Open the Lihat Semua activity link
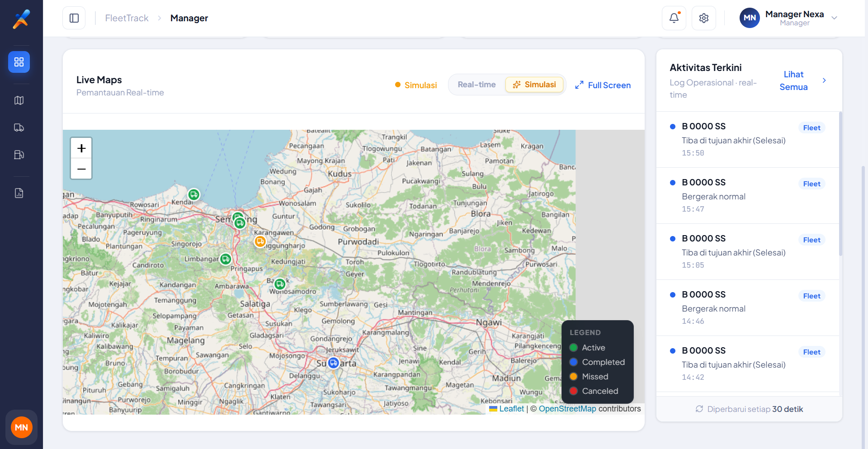Viewport: 868px width, 449px height. pyautogui.click(x=793, y=80)
